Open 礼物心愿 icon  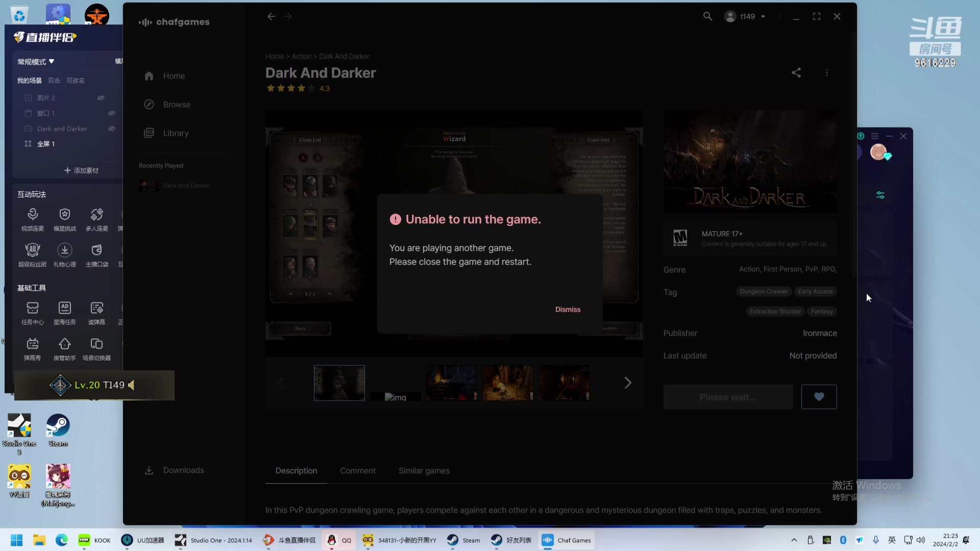(x=65, y=256)
